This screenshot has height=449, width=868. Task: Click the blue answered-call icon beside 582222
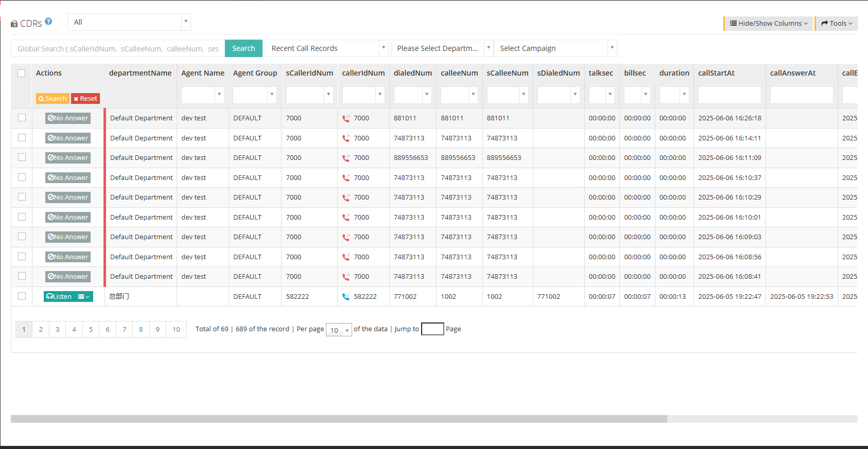[x=346, y=297]
